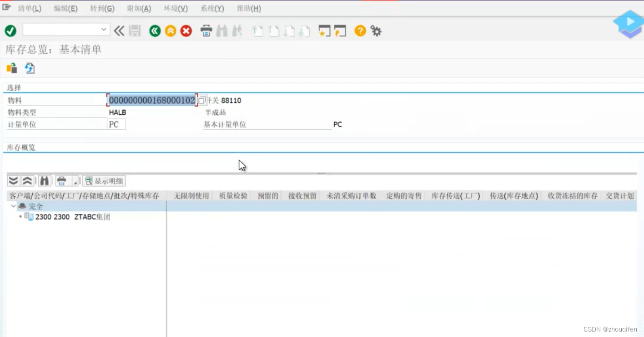Click the 未清采购订单数 column header

(352, 196)
